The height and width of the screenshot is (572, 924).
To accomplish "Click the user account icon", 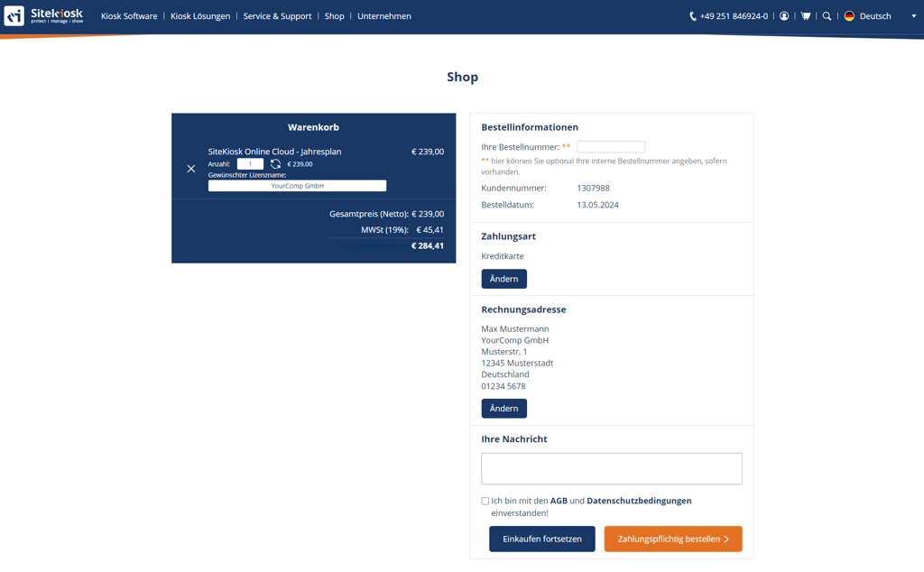I will point(783,15).
